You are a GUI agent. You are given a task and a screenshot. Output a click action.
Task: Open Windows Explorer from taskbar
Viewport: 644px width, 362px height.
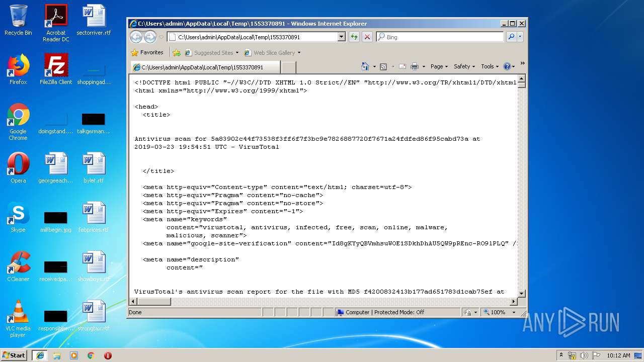pos(57,355)
